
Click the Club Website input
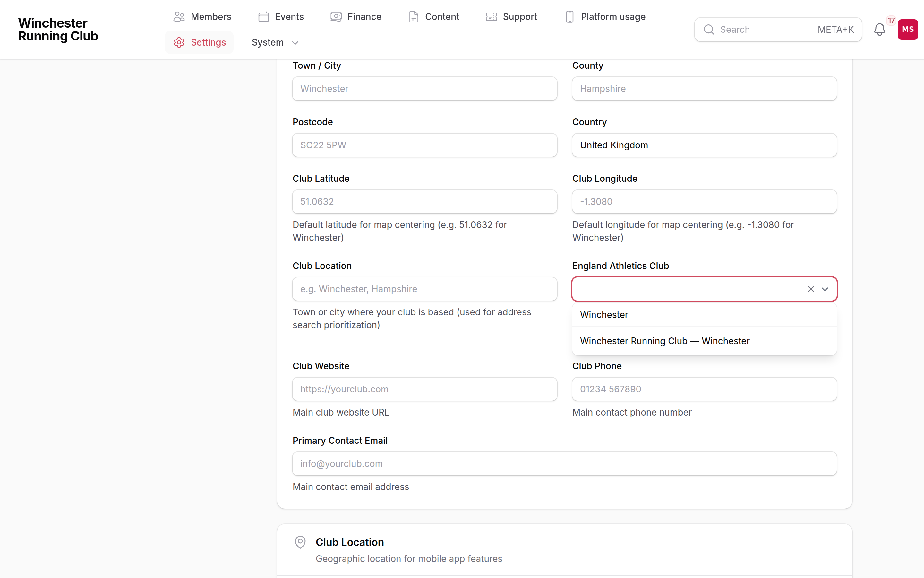(x=424, y=389)
